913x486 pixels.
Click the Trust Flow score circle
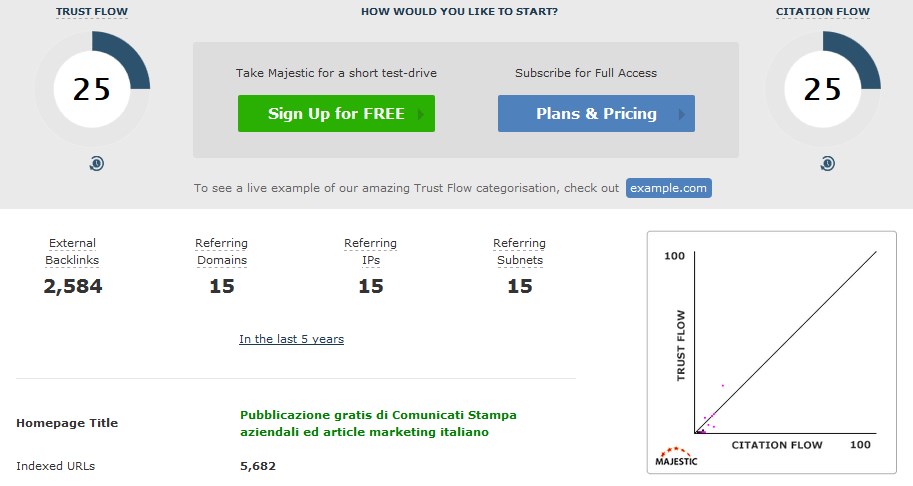tap(92, 89)
